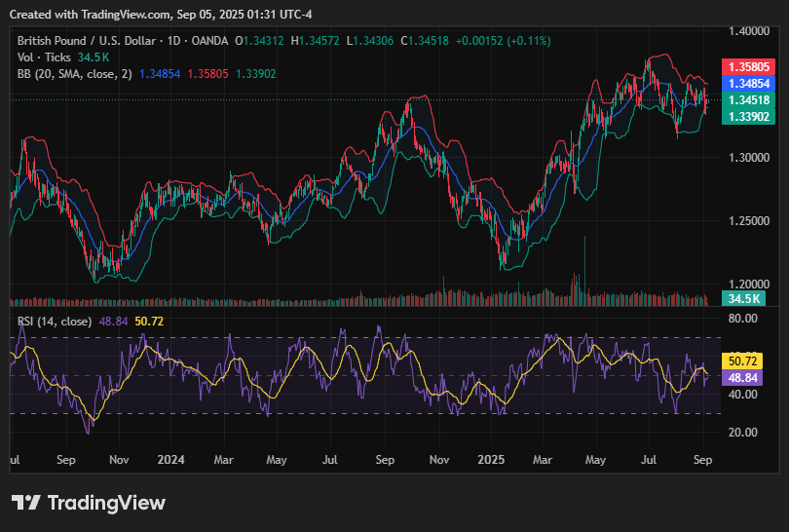
Task: Click the blue 1.34854 price scale tag
Action: coord(748,84)
